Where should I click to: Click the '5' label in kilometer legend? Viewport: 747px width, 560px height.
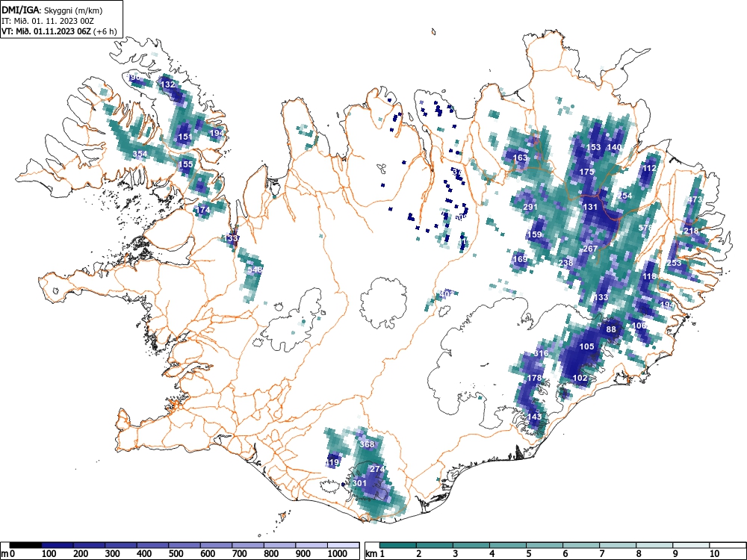click(529, 554)
